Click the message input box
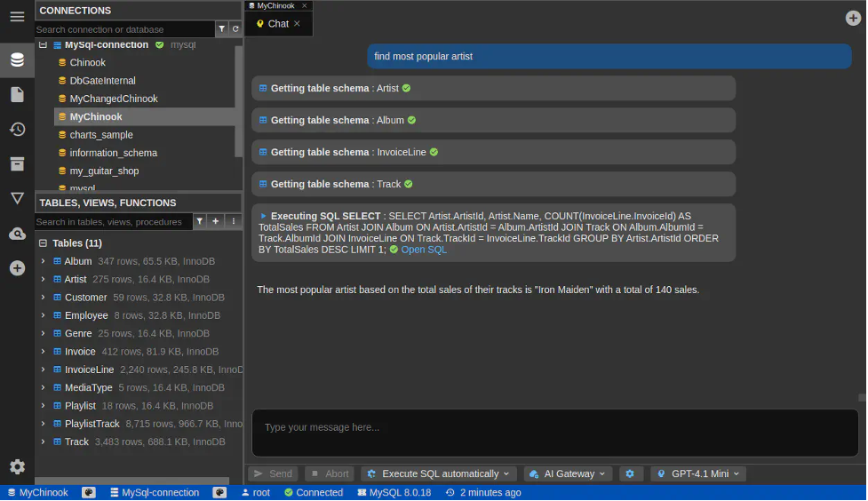868x501 pixels. coord(554,433)
